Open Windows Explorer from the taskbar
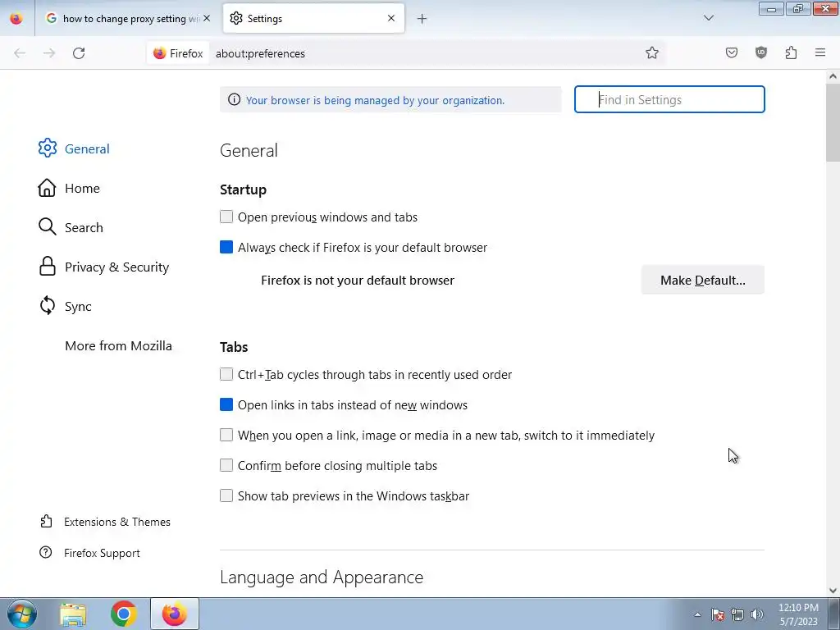This screenshot has width=840, height=630. tap(73, 614)
